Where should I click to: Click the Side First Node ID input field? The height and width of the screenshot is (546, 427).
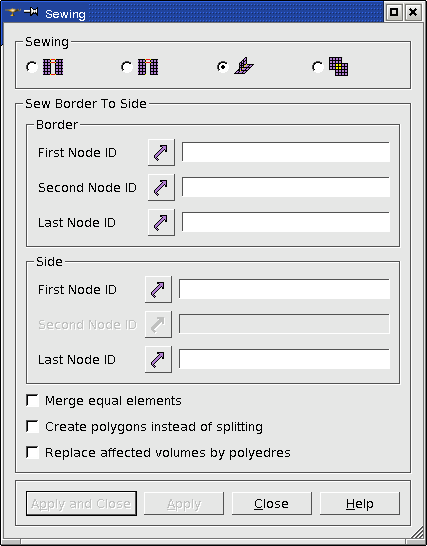pyautogui.click(x=284, y=289)
